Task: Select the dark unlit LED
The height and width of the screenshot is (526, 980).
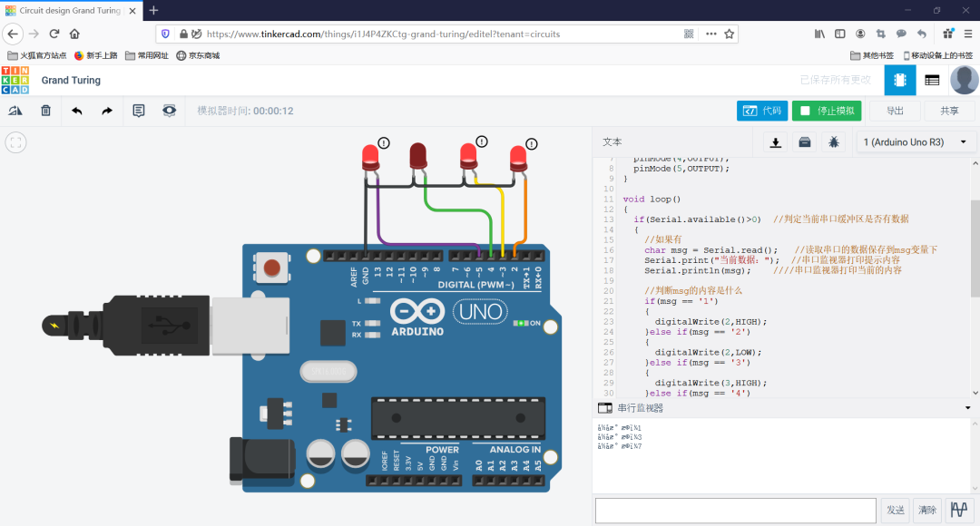Action: (418, 156)
